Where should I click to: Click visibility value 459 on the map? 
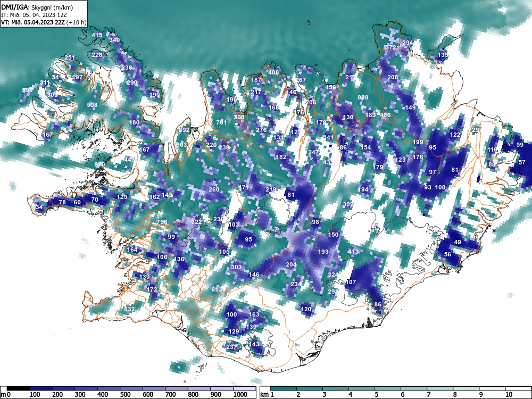coord(330,88)
